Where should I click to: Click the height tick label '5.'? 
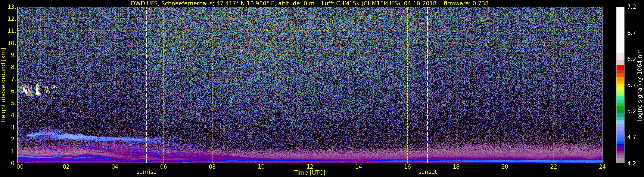click(13, 103)
